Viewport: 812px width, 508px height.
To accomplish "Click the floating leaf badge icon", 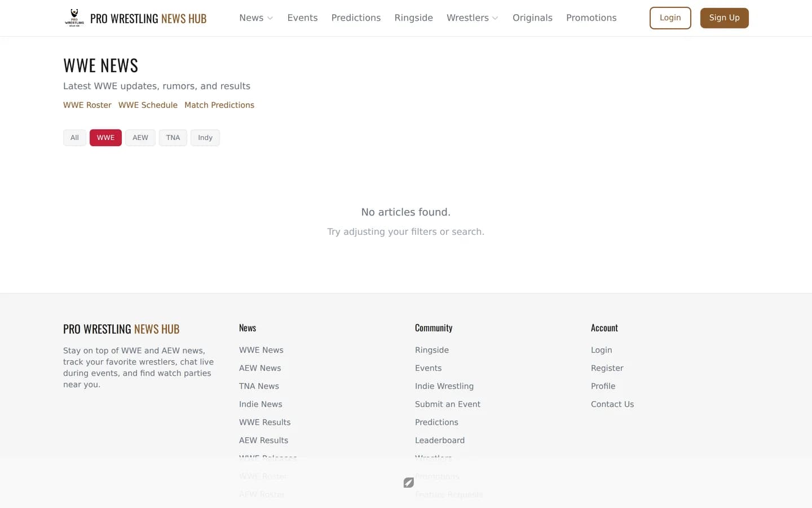I will tap(409, 483).
